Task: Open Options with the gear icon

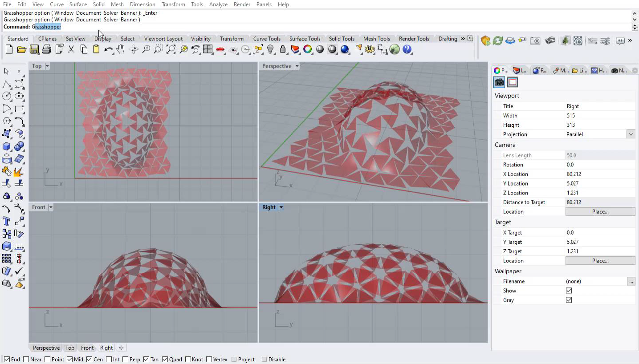Action: 370,49
